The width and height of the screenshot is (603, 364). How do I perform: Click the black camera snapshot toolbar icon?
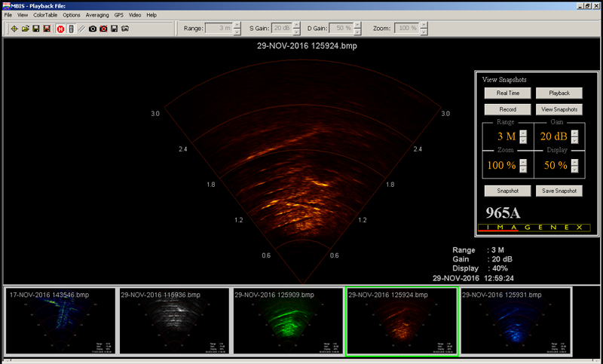[x=92, y=29]
